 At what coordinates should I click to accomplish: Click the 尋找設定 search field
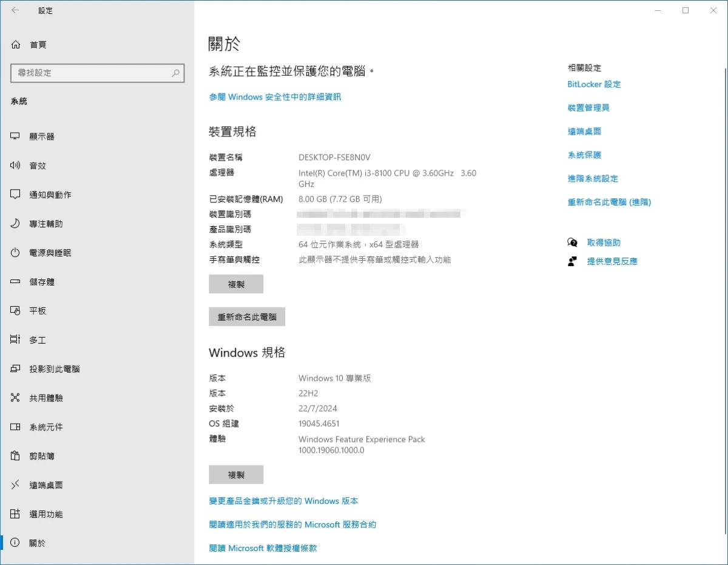pos(97,73)
